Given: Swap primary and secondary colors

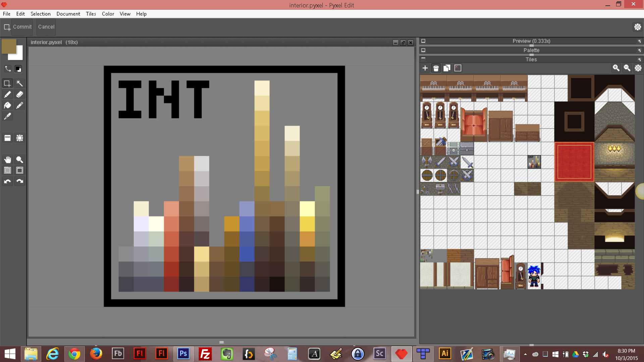Looking at the screenshot, I should point(7,69).
